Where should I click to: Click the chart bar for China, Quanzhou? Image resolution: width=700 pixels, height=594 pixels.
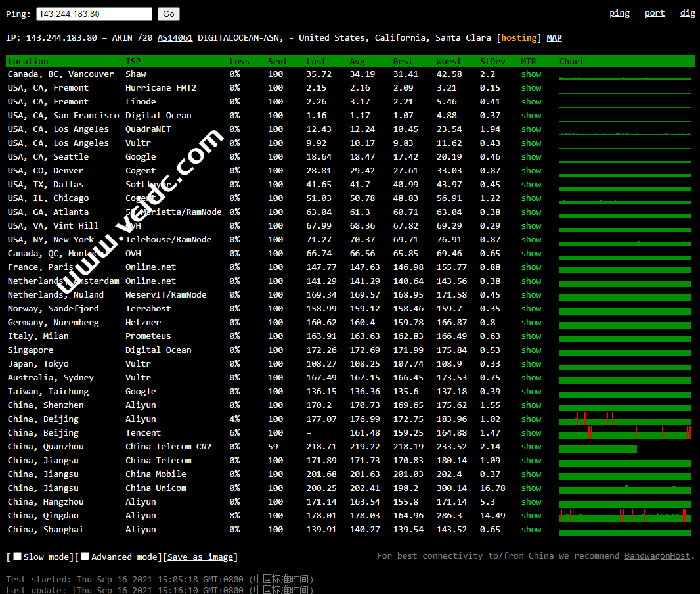598,448
